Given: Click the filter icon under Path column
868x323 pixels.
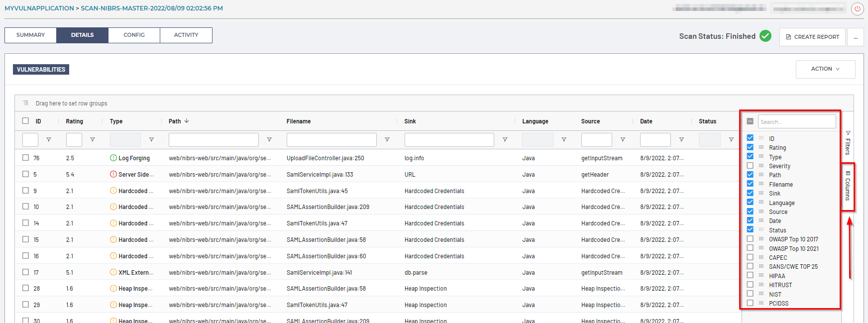Looking at the screenshot, I should pos(269,140).
